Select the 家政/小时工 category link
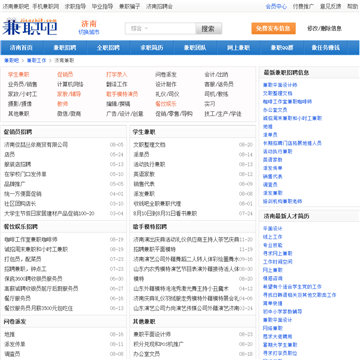The width and height of the screenshot is (360, 360). (23, 94)
